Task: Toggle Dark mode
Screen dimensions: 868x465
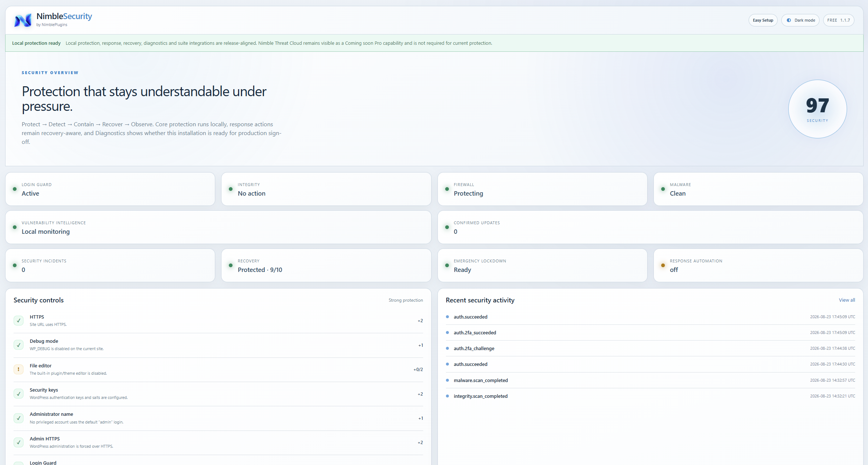Action: (x=800, y=20)
